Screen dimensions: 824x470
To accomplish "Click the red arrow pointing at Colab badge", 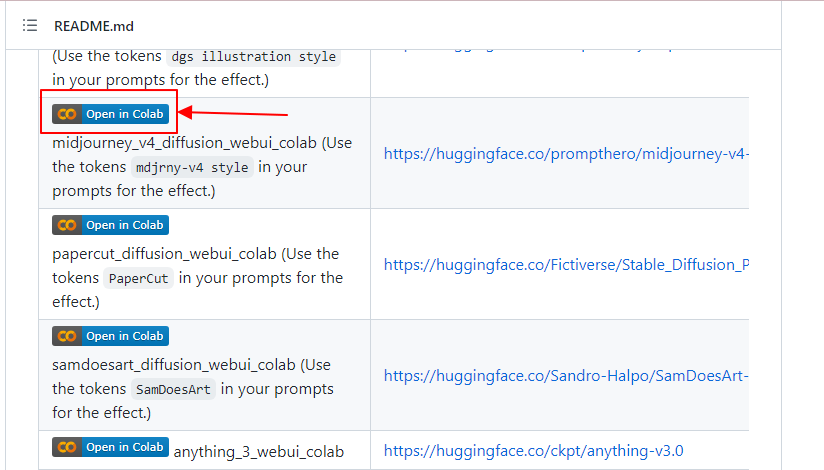I will (233, 113).
